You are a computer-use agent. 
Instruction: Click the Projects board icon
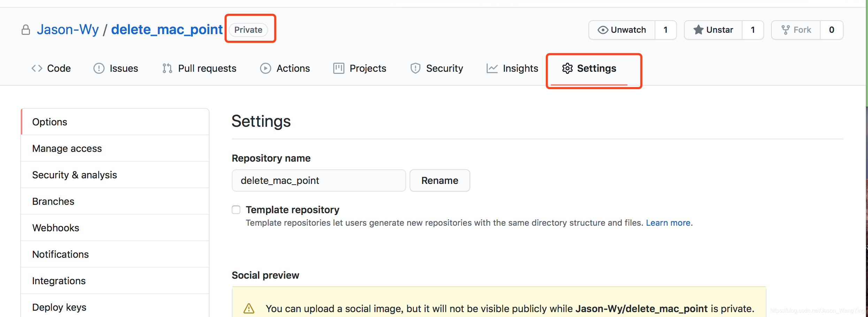[x=339, y=68]
